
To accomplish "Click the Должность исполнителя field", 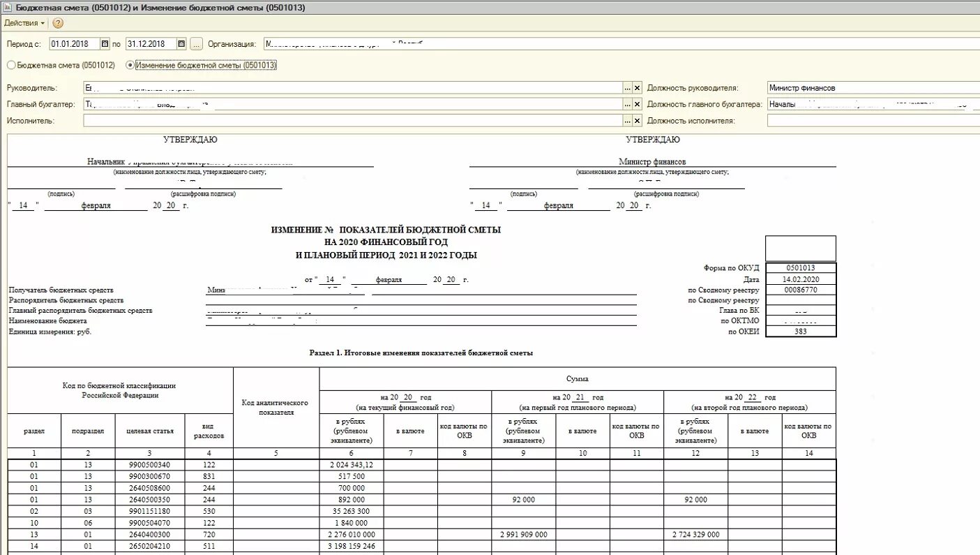I will tap(873, 120).
